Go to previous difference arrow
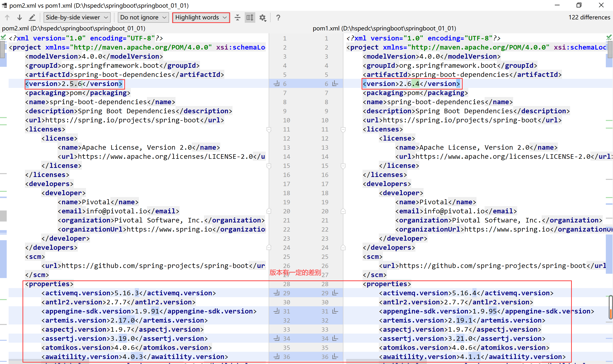This screenshot has height=364, width=613. [x=7, y=17]
